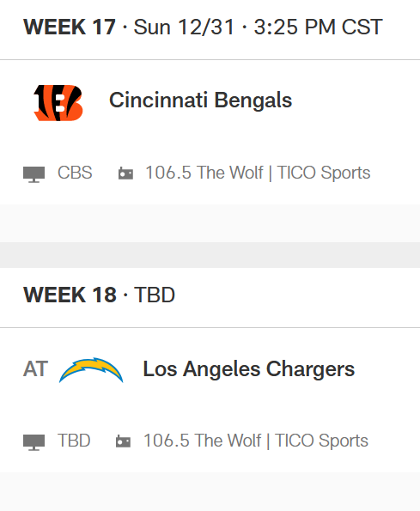Screen dimensions: 420x511
Task: Click the WEEK 18 heading
Action: coord(70,295)
